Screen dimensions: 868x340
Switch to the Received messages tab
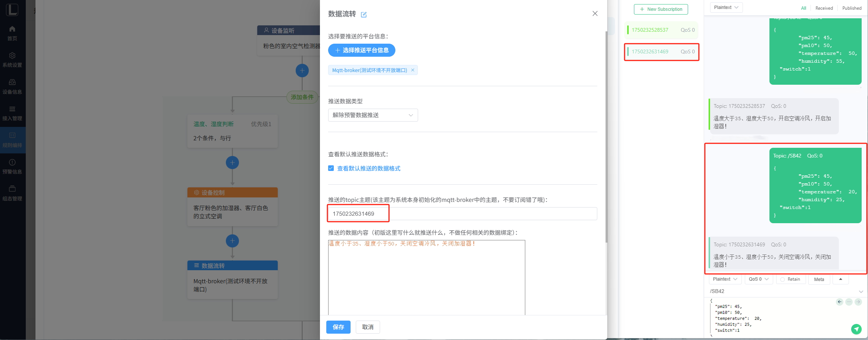coord(824,8)
